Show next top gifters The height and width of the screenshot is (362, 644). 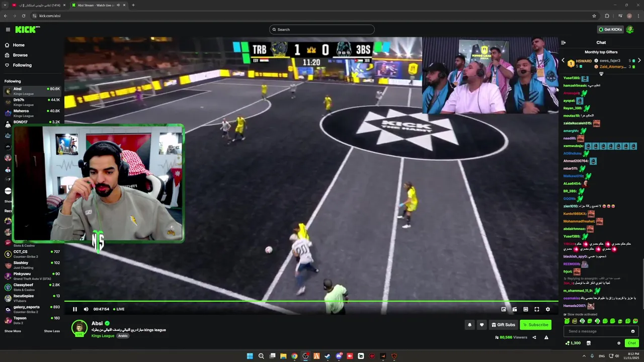point(639,61)
